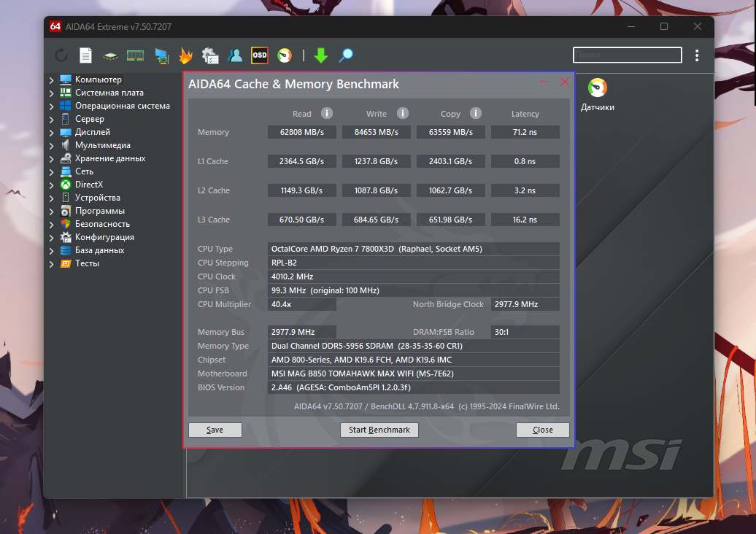
Task: Click the North Bridge Clock value
Action: click(525, 304)
